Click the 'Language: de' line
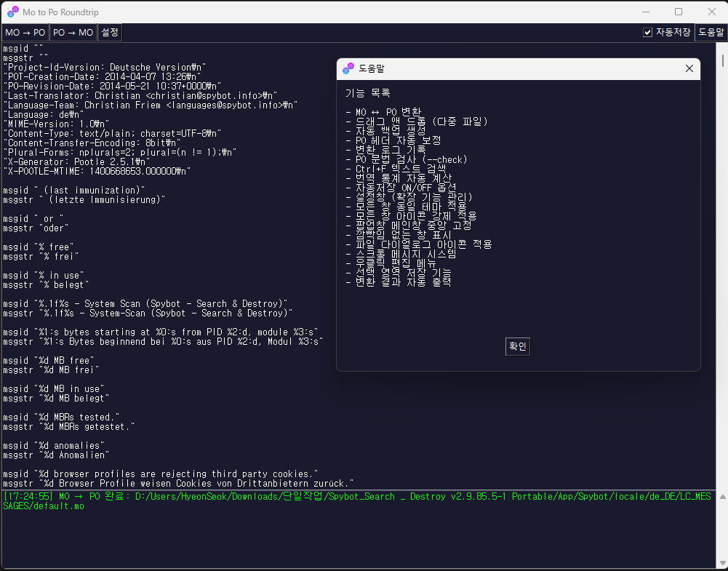Image resolution: width=728 pixels, height=571 pixels. [x=44, y=115]
